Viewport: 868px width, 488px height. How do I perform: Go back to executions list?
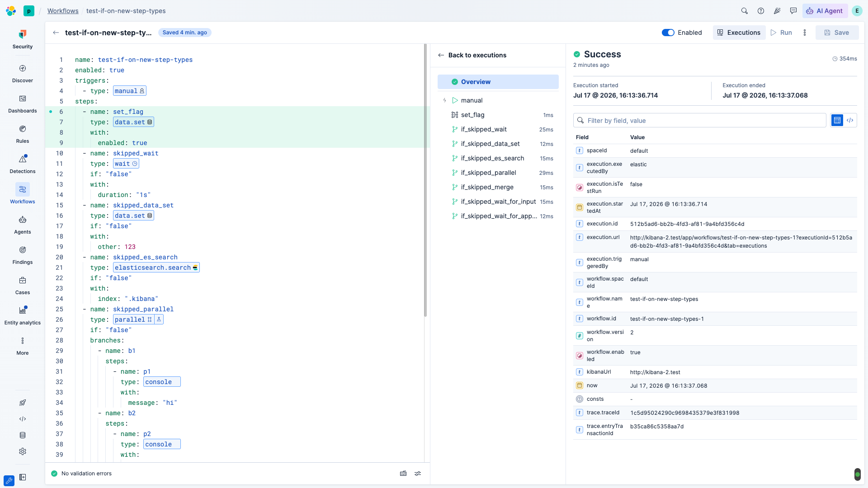pyautogui.click(x=472, y=55)
